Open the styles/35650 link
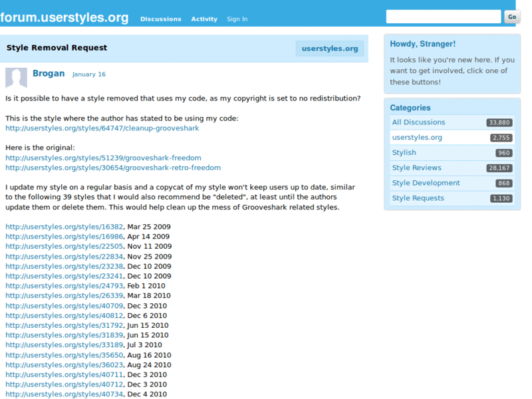The image size is (532, 399). pos(64,355)
